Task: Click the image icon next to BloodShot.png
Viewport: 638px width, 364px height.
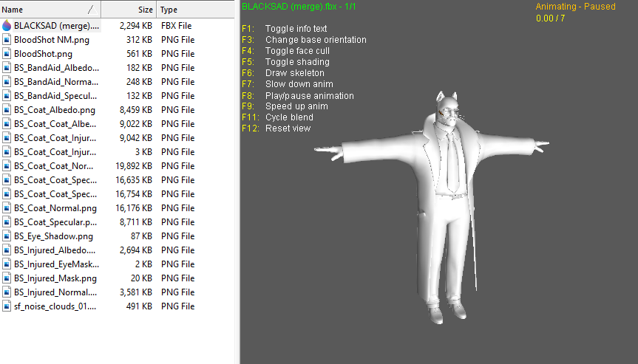Action: [7, 54]
